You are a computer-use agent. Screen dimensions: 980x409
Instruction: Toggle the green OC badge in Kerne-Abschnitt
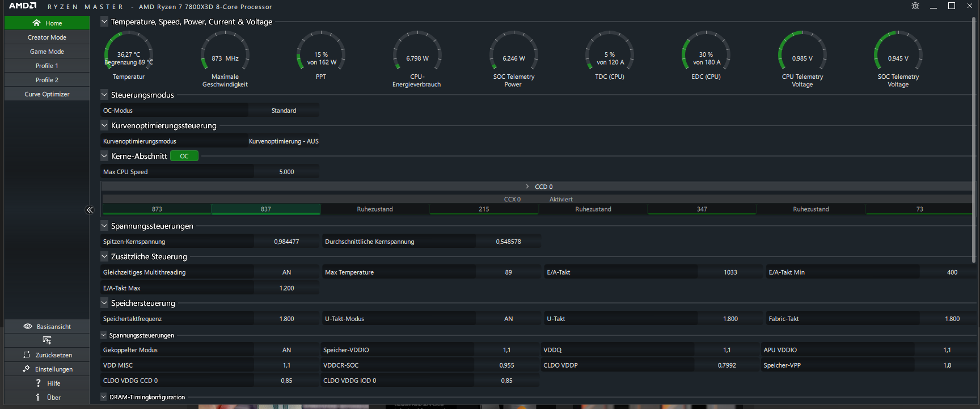pos(184,156)
